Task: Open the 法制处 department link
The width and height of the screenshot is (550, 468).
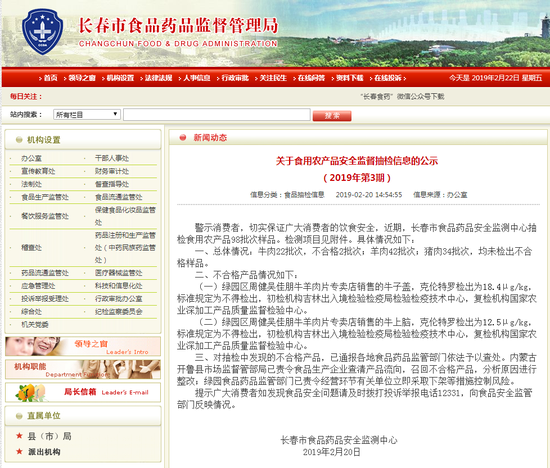Action: (x=32, y=184)
